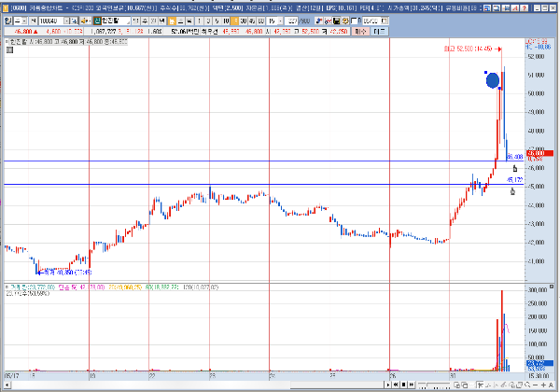560x392 pixels.
Task: Click the first window layout icon in title bar
Action: (x=487, y=7)
